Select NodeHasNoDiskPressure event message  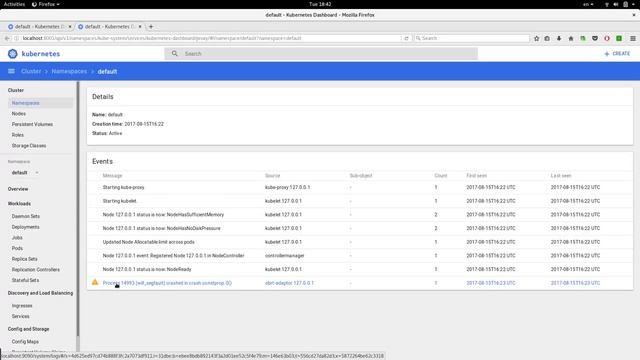[x=162, y=228]
